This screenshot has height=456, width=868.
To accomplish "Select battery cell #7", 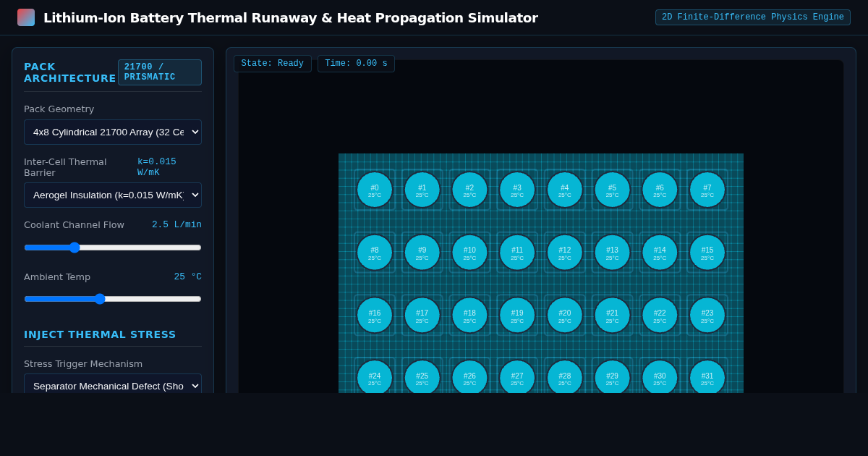I will click(707, 190).
